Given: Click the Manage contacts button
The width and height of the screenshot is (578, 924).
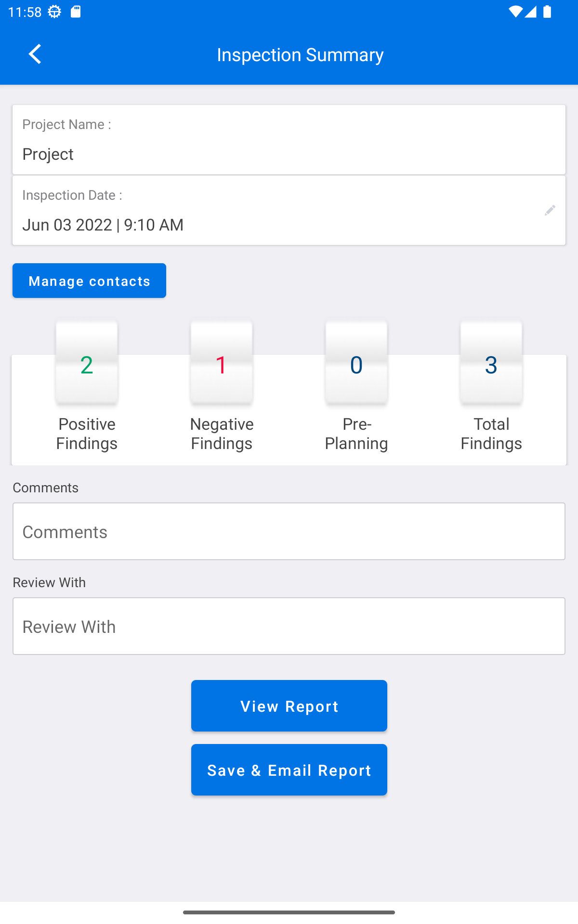Looking at the screenshot, I should click(89, 281).
